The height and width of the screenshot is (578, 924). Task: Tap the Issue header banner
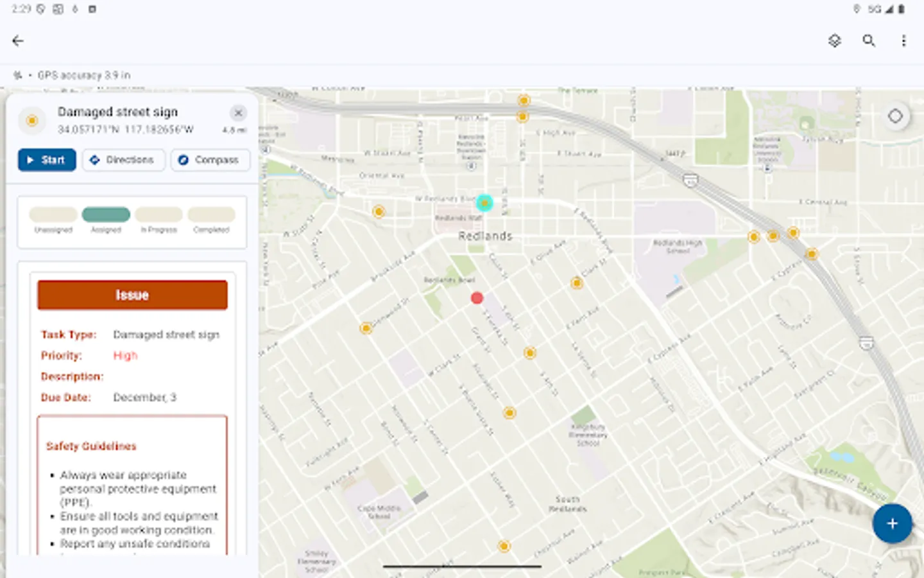(132, 295)
